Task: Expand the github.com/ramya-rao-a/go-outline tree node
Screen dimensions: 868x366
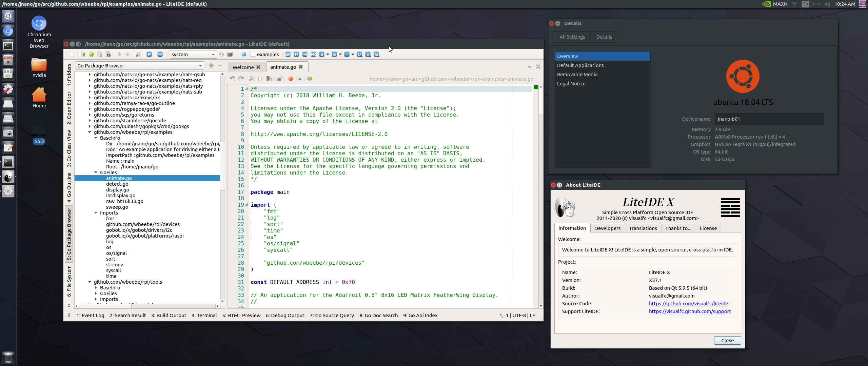Action: (x=90, y=103)
